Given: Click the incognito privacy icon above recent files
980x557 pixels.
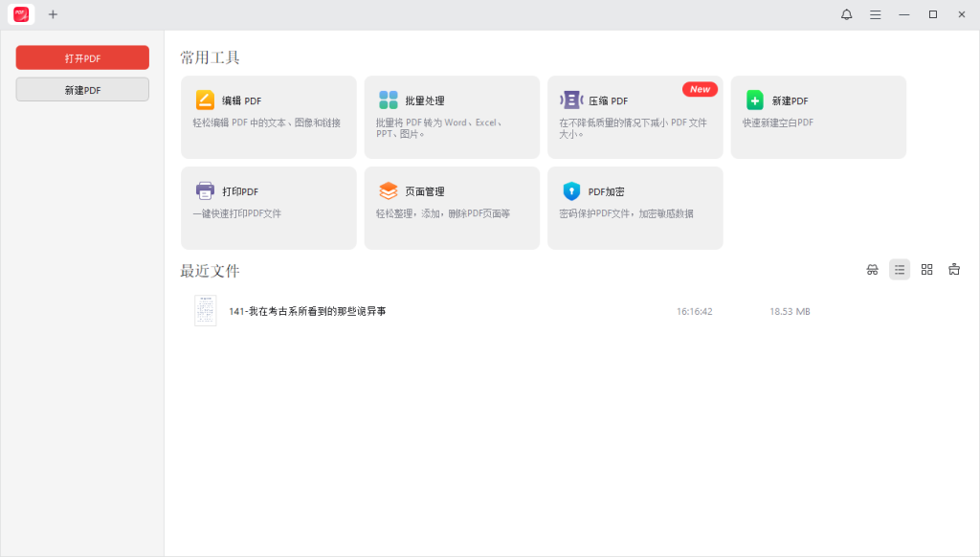Looking at the screenshot, I should tap(873, 269).
